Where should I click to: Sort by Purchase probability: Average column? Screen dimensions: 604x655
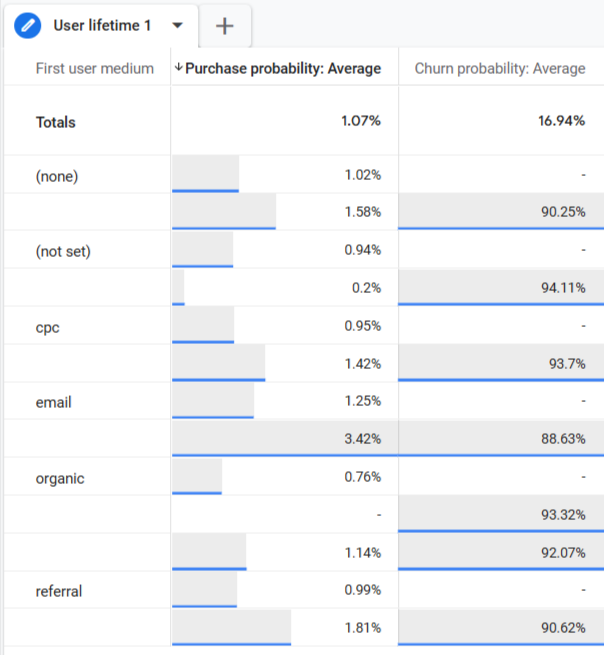tap(283, 68)
